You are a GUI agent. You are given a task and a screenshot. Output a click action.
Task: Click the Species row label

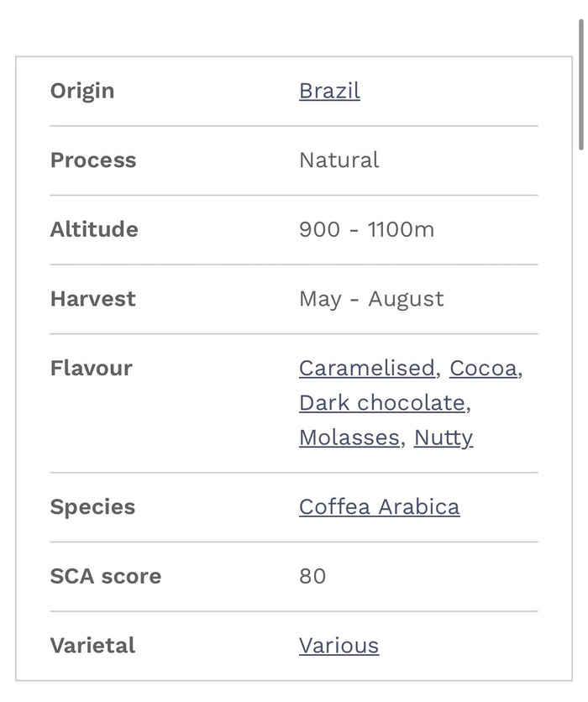tap(92, 506)
